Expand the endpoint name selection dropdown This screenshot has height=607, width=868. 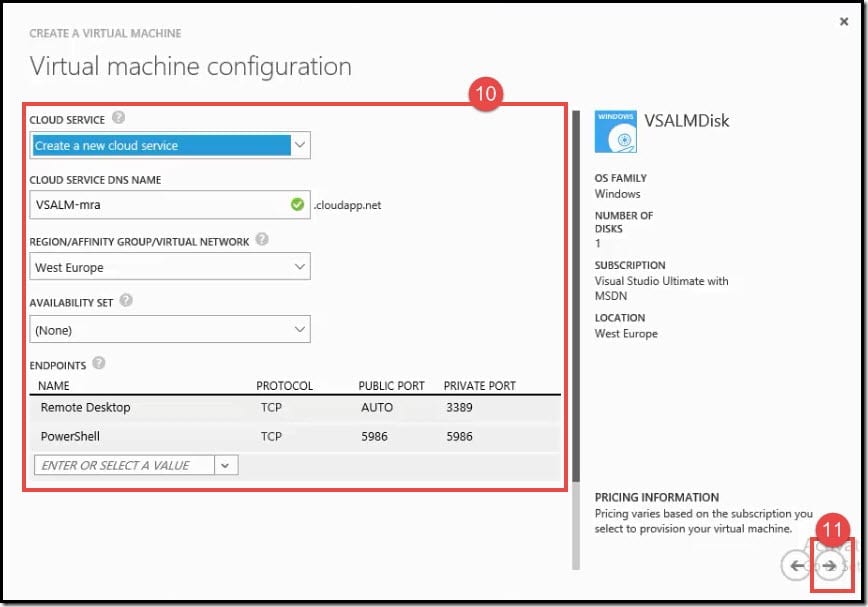225,465
